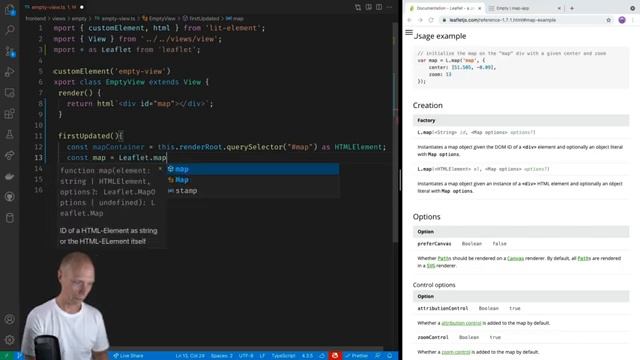Open the browser profile avatar
The width and height of the screenshot is (640, 360).
coord(622,20)
